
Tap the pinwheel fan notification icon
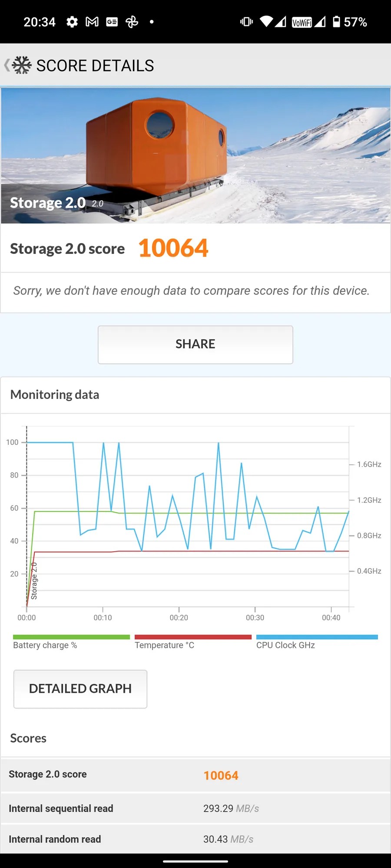[x=132, y=22]
